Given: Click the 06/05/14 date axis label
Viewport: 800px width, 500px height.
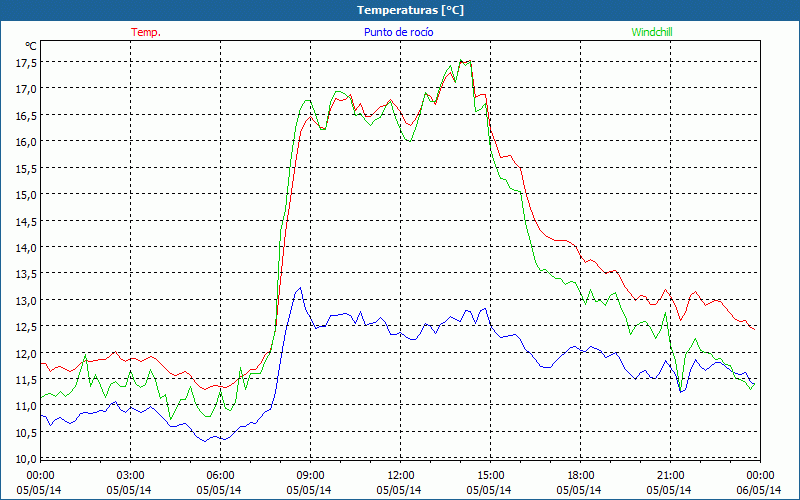Looking at the screenshot, I should point(759,490).
